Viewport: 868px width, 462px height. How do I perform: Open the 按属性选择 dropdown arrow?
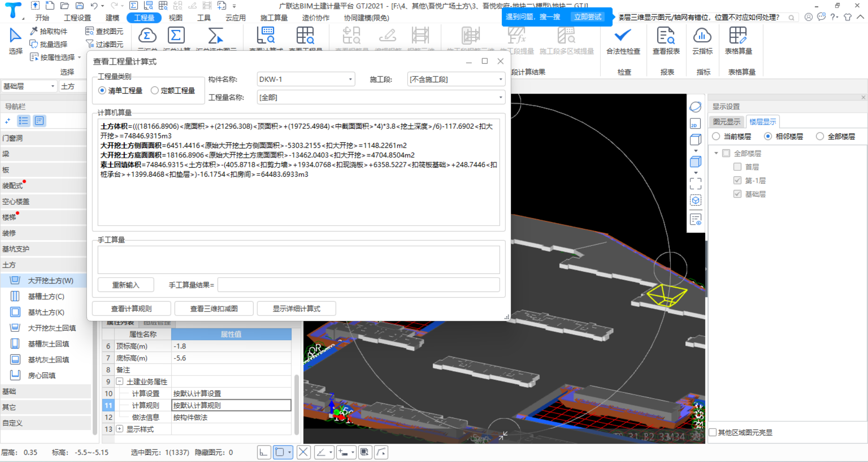pyautogui.click(x=80, y=57)
